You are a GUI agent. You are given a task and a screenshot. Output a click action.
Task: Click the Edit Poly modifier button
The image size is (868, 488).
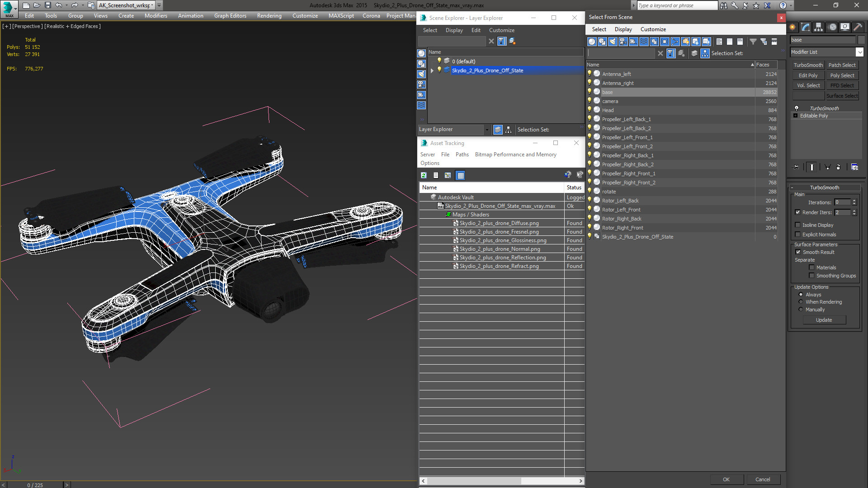click(x=808, y=75)
